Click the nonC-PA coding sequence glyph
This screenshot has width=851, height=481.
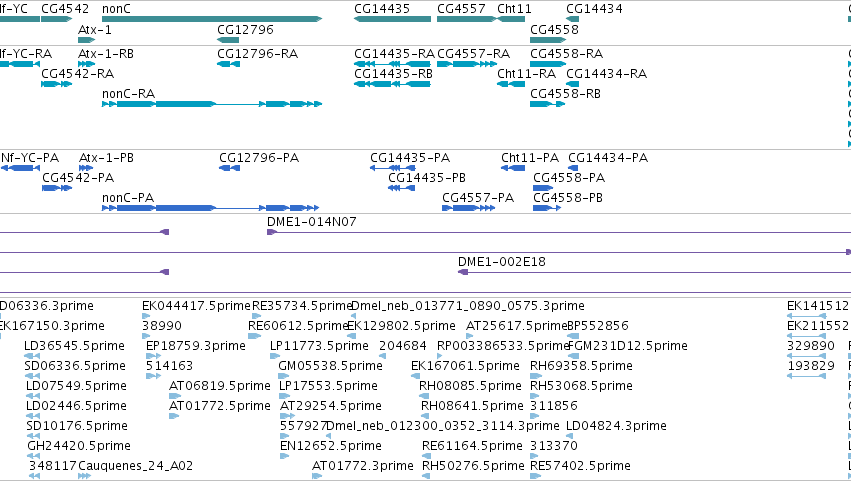(x=211, y=208)
